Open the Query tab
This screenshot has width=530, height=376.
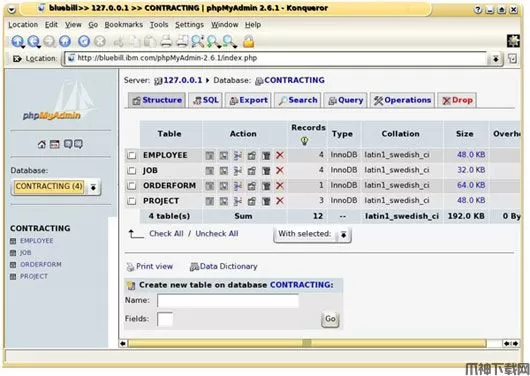click(345, 100)
